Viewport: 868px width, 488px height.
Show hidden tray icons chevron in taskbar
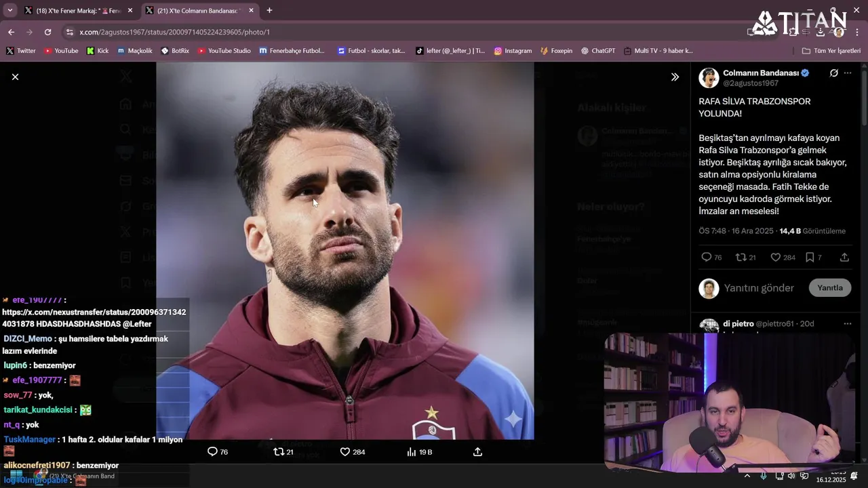[747, 476]
